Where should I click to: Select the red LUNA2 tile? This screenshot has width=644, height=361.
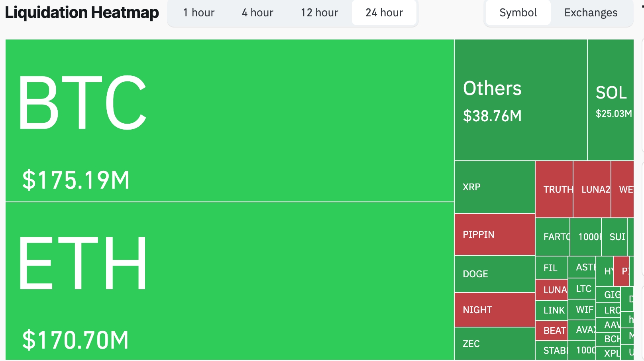[592, 189]
